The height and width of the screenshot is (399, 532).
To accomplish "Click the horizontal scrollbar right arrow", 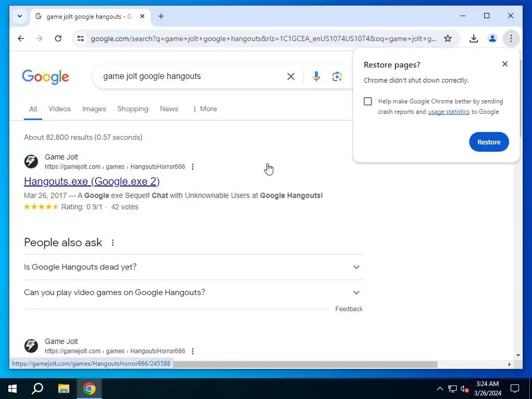I will click(509, 364).
